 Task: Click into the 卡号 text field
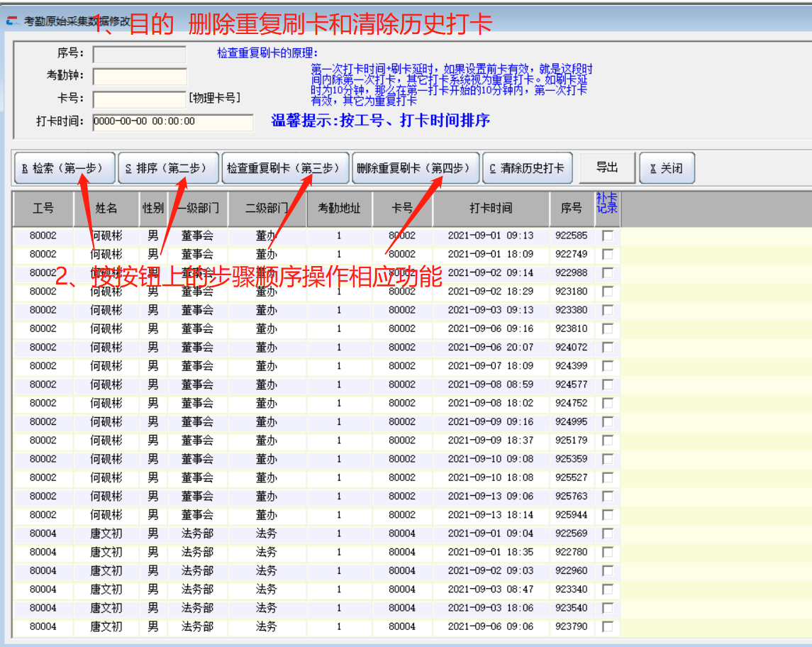139,99
